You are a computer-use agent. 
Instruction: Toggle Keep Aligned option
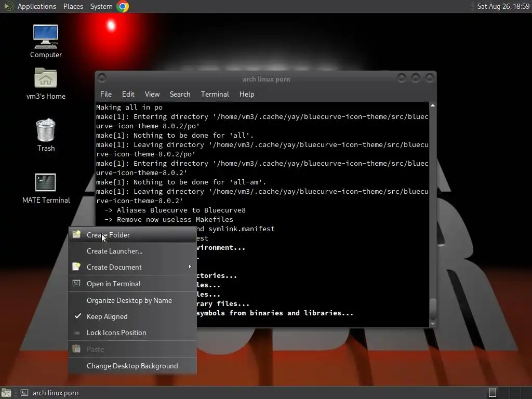click(132, 316)
